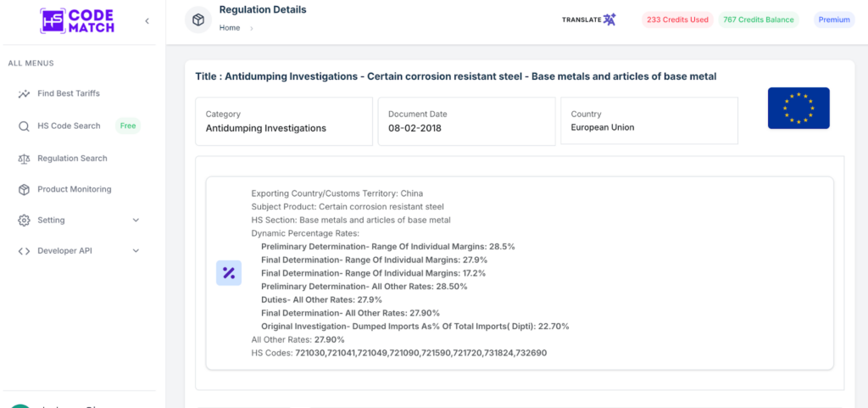
Task: Click the HS Code Search magnifier icon
Action: [x=24, y=126]
